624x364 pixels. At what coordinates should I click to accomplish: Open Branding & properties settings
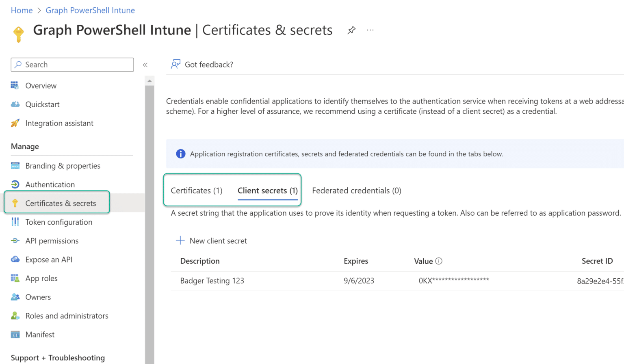63,166
